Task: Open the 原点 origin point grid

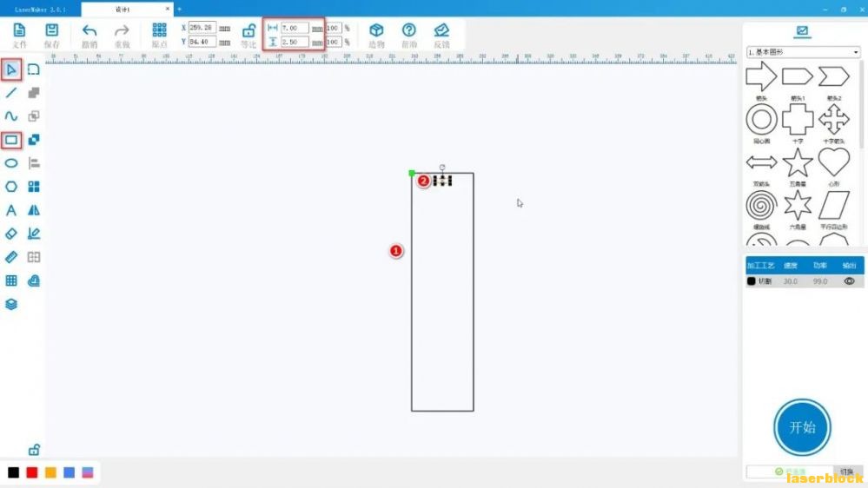Action: click(159, 36)
